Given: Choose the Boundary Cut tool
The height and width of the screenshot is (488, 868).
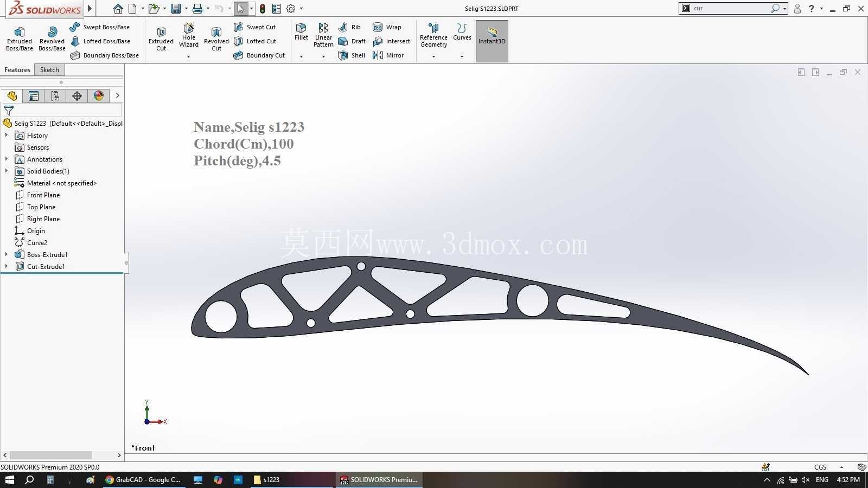Looking at the screenshot, I should pyautogui.click(x=259, y=55).
